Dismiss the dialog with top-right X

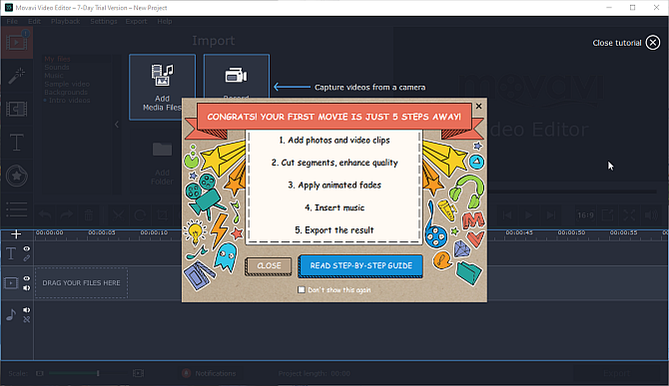(x=479, y=106)
